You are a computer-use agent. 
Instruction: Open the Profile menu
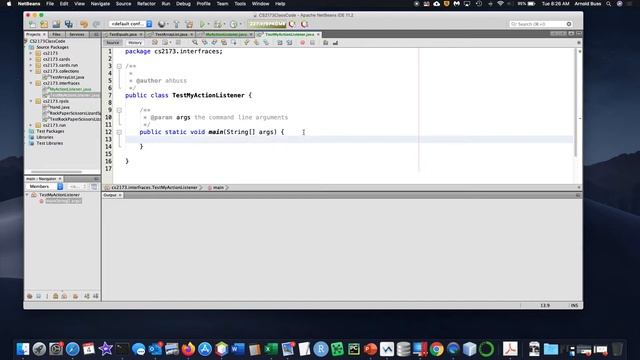[x=203, y=4]
